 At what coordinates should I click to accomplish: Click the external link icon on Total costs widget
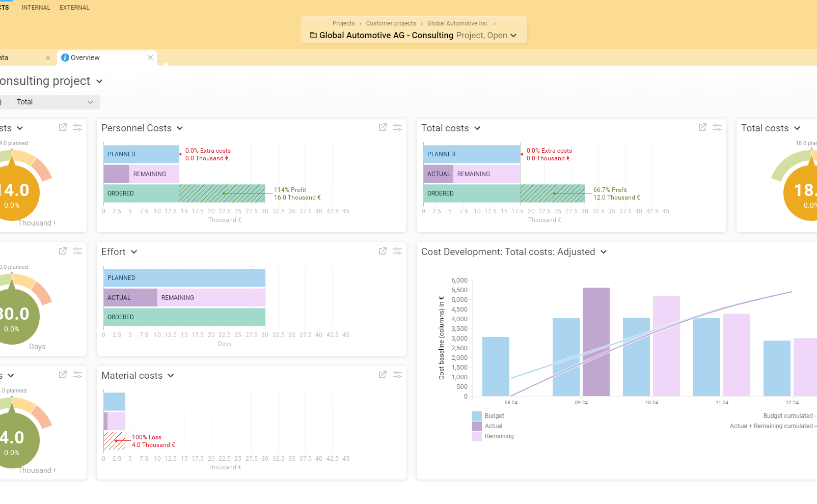coord(702,127)
